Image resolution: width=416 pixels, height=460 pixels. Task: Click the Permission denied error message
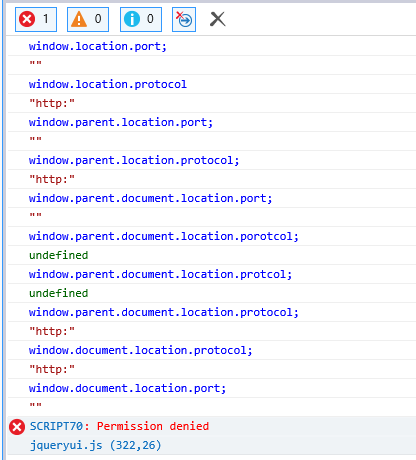click(x=153, y=426)
